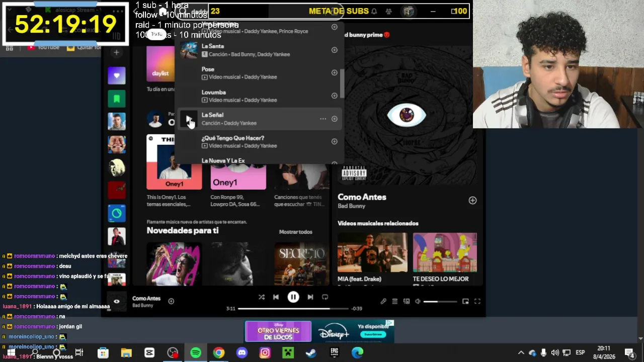Toggle shuffle playback
Image resolution: width=644 pixels, height=362 pixels.
[x=262, y=297]
